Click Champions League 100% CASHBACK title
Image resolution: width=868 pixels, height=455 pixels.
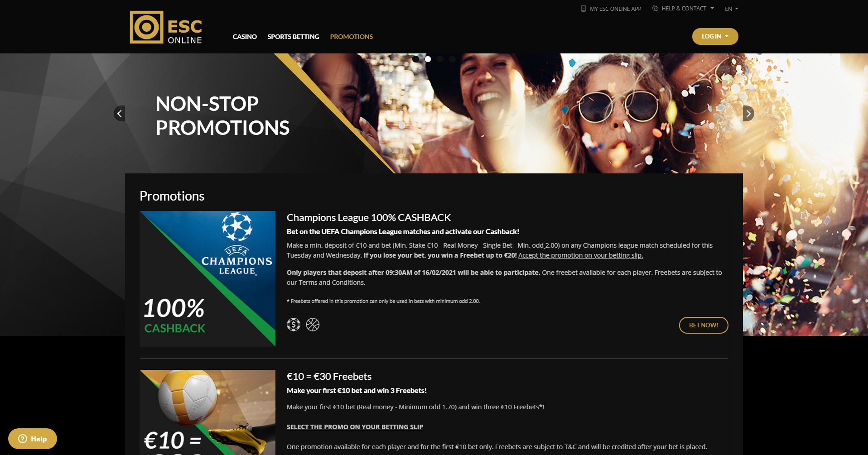(x=369, y=217)
